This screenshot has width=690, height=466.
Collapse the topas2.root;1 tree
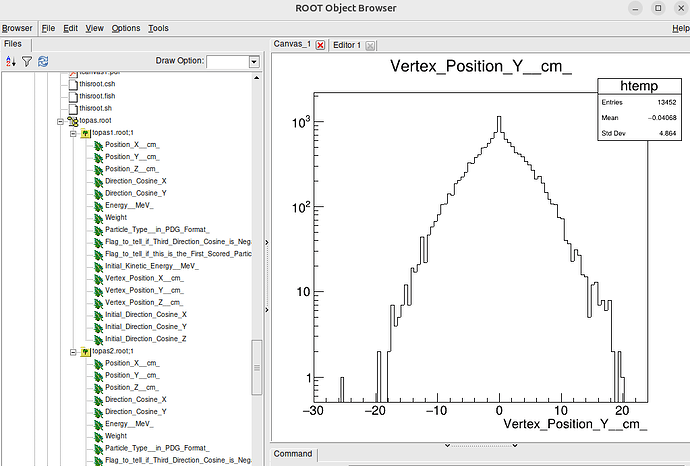72,351
